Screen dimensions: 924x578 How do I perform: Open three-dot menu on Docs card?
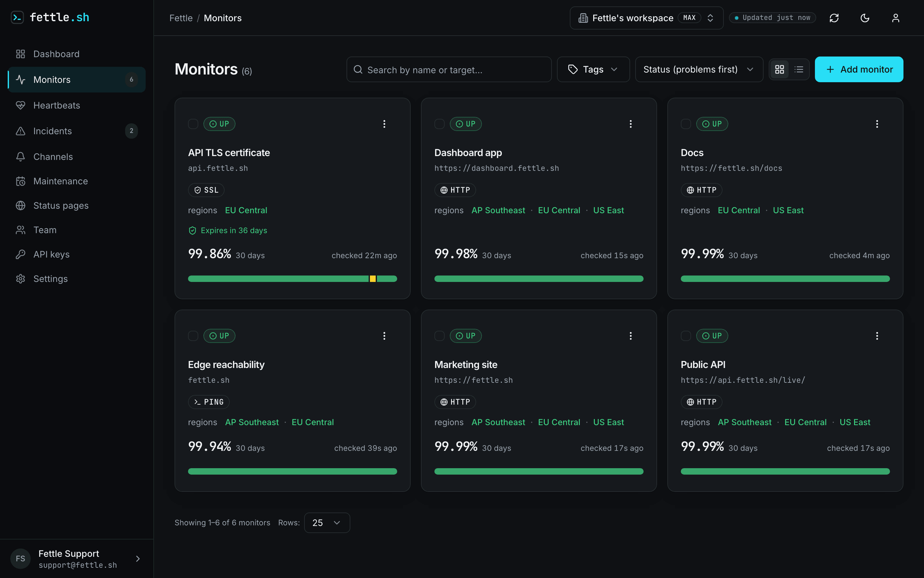[877, 124]
